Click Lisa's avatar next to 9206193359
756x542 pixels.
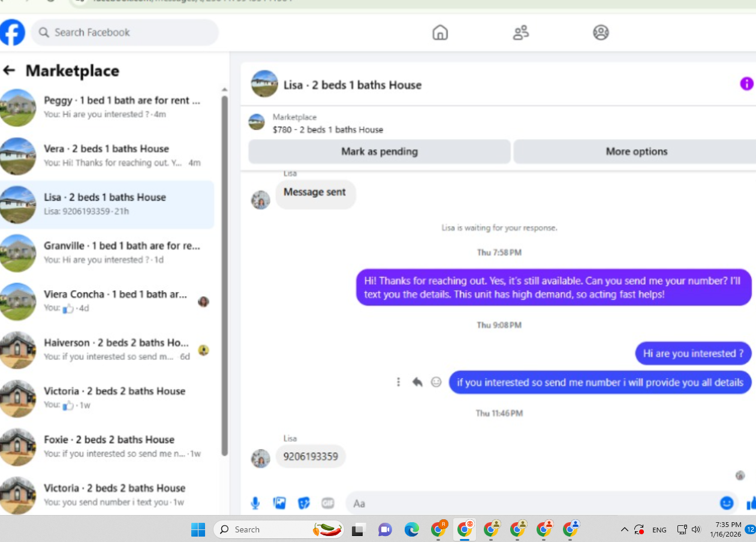click(x=260, y=458)
